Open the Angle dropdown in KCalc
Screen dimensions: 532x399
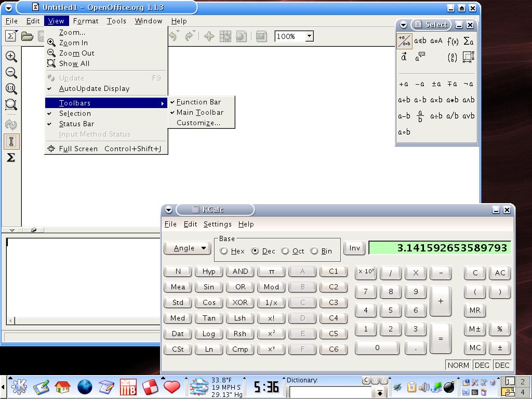[188, 248]
